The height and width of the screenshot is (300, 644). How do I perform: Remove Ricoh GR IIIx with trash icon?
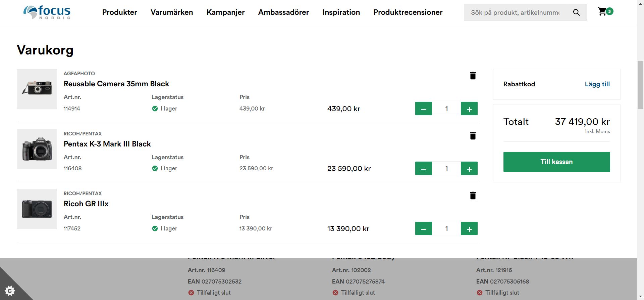473,196
